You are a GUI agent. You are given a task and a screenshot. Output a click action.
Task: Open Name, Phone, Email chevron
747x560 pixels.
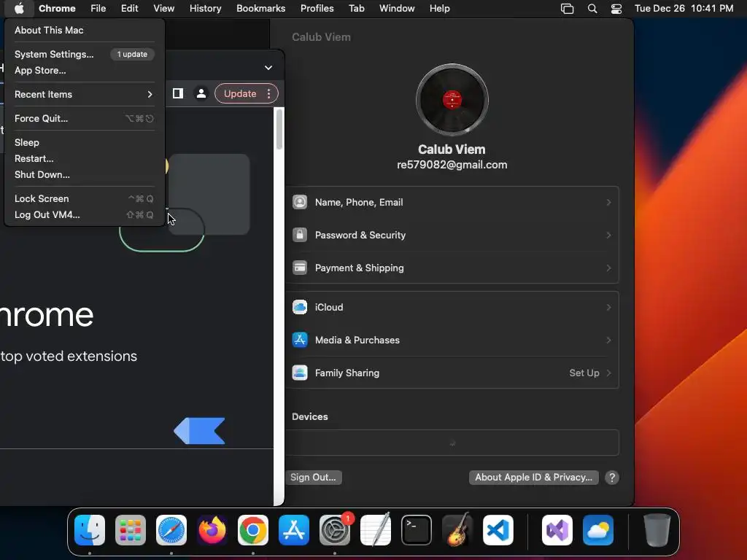click(608, 203)
